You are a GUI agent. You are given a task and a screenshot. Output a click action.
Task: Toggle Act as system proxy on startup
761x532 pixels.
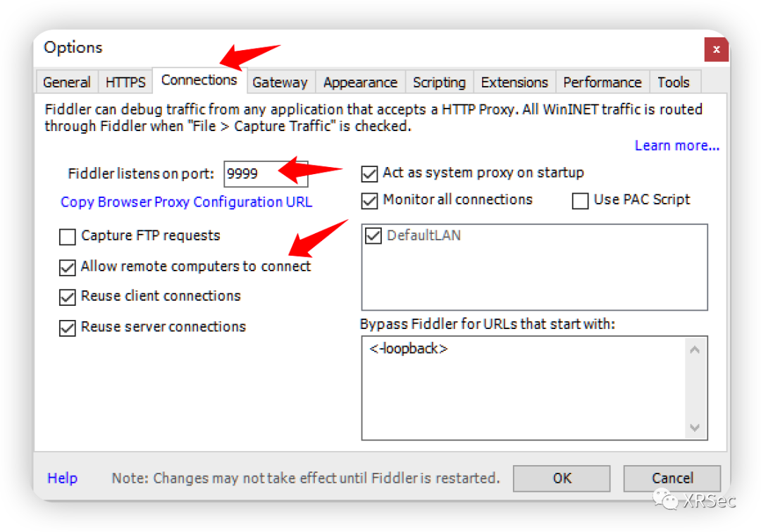(x=369, y=173)
